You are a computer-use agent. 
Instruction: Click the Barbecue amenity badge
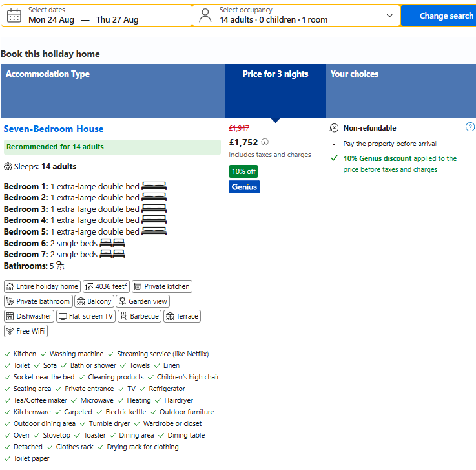[x=140, y=316]
